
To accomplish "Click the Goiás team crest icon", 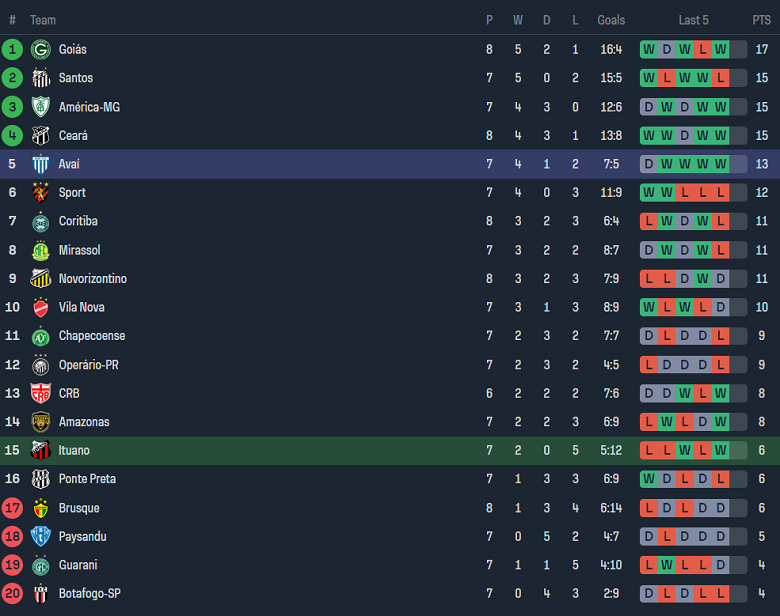I will click(x=40, y=49).
